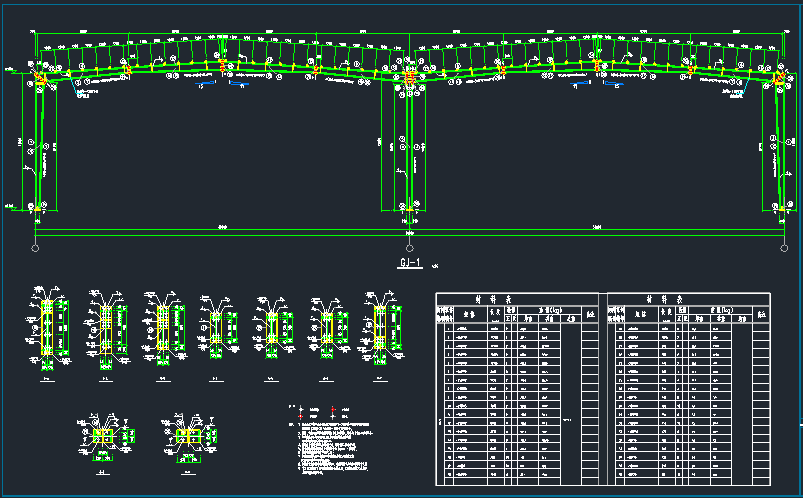Click the yellow top-left eave joint
This screenshot has height=498, width=803.
click(x=42, y=78)
